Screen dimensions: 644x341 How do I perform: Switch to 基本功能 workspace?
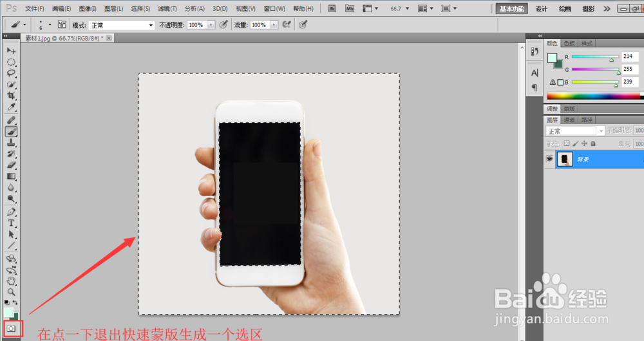(512, 8)
